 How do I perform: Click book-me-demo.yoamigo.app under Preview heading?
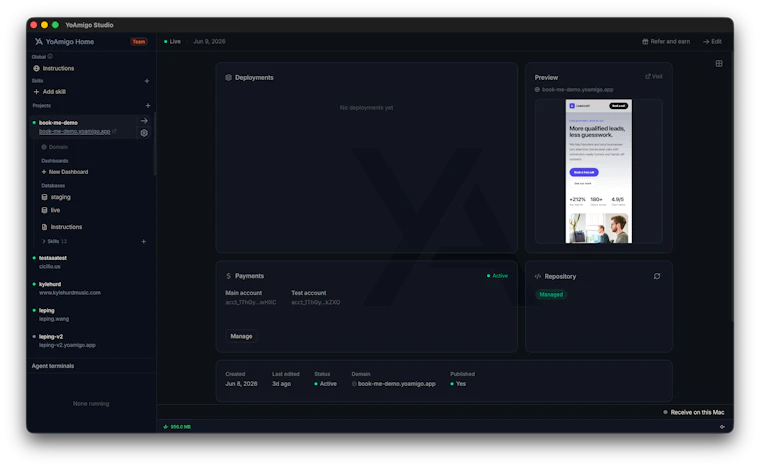point(577,90)
